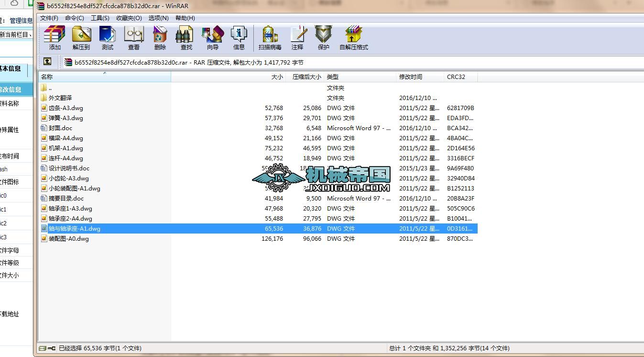Select the file name 封面.doc

tap(61, 128)
